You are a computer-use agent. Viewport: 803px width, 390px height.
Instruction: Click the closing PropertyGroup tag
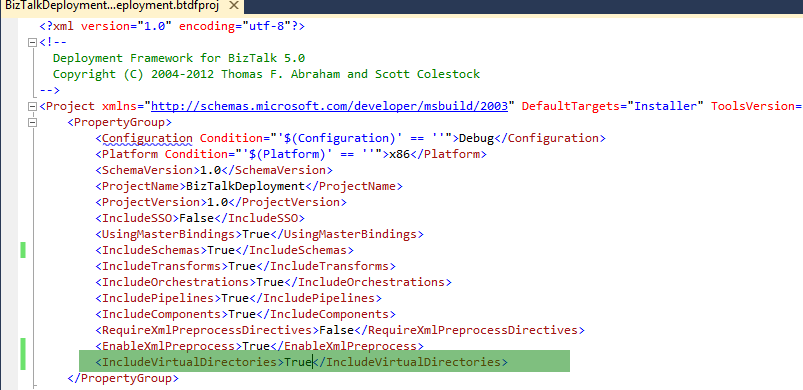tap(123, 378)
